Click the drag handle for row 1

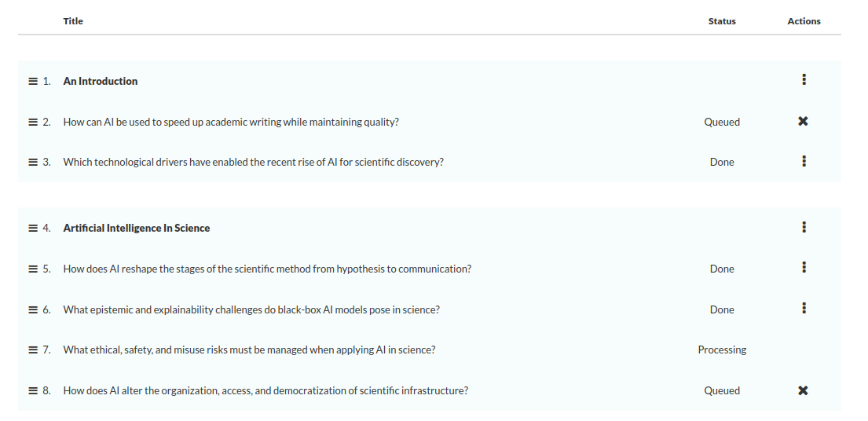click(33, 81)
